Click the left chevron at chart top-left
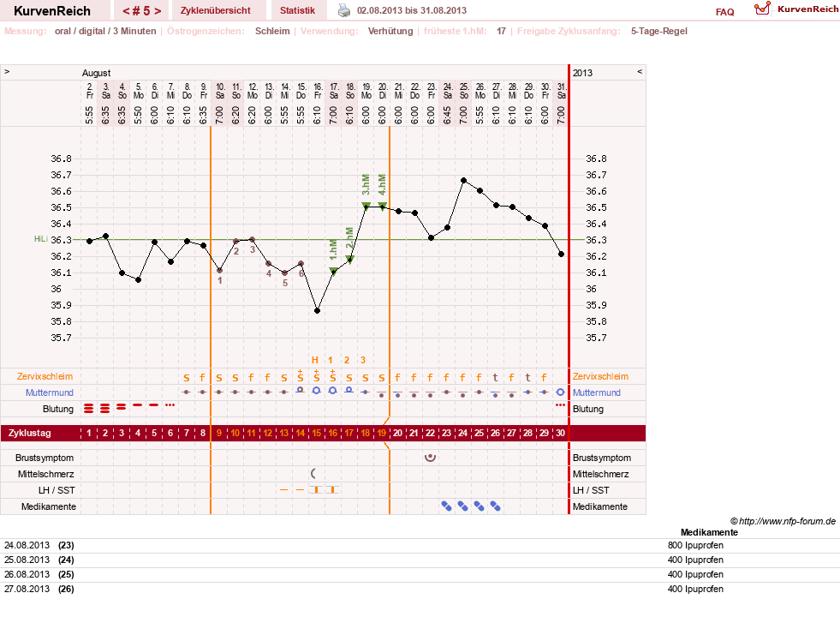 [x=7, y=71]
